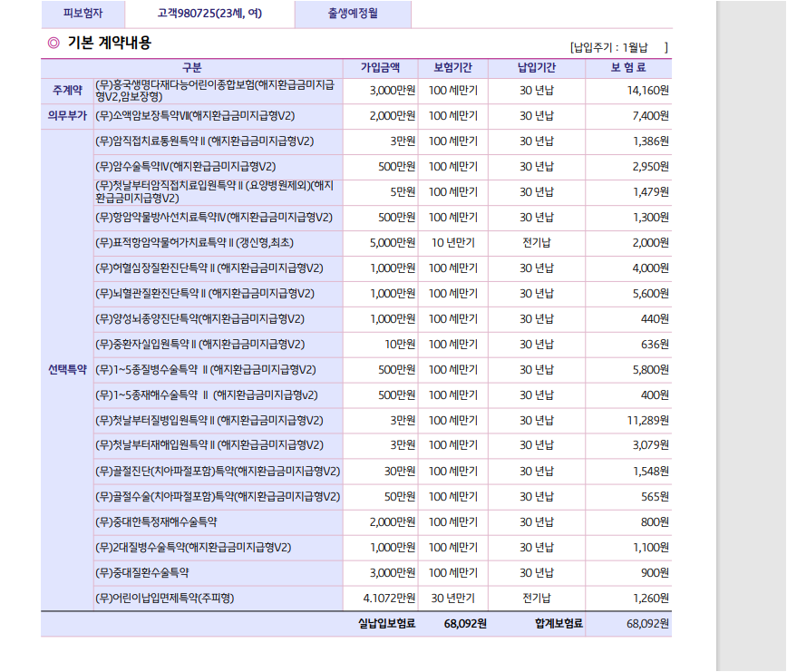Select the 피보험자 header cell

[83, 14]
